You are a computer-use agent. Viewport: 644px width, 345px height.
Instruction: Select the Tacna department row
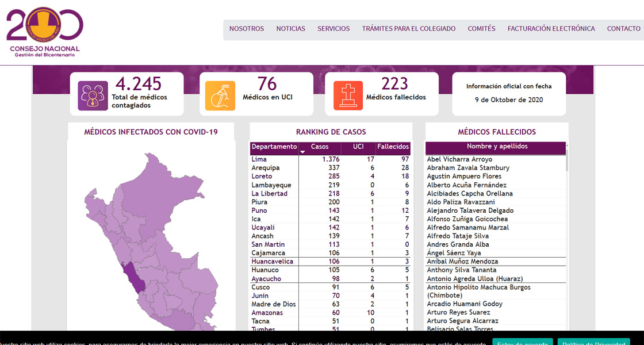coord(330,321)
